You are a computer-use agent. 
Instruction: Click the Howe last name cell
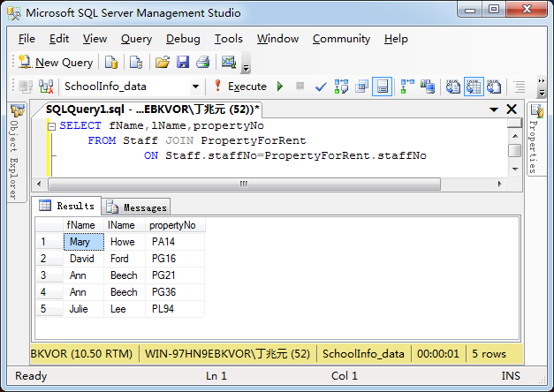pyautogui.click(x=125, y=242)
